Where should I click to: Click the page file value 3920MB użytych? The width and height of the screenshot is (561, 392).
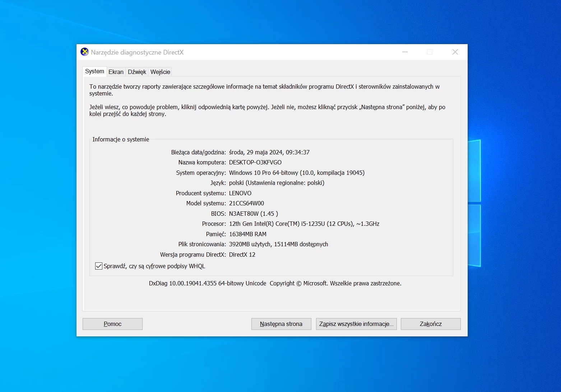click(279, 244)
